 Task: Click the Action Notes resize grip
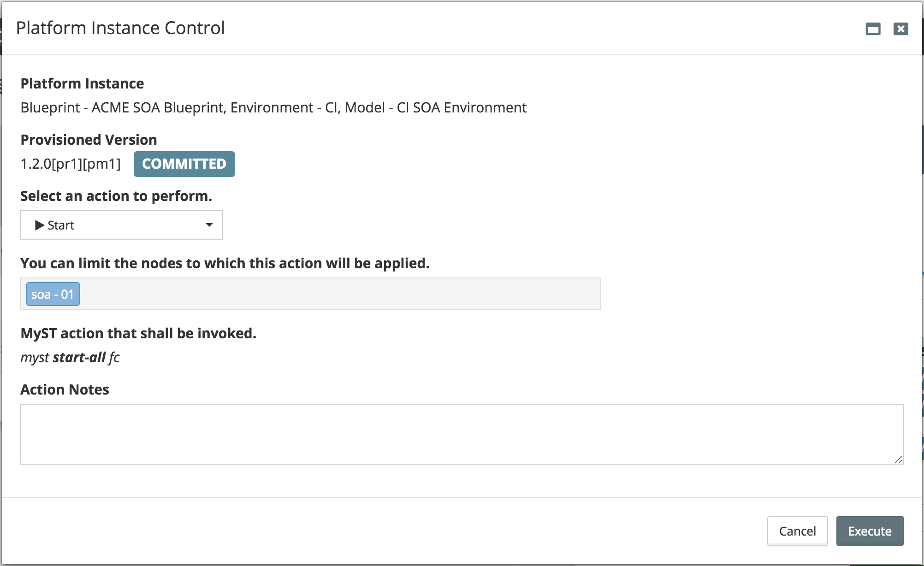pos(898,460)
